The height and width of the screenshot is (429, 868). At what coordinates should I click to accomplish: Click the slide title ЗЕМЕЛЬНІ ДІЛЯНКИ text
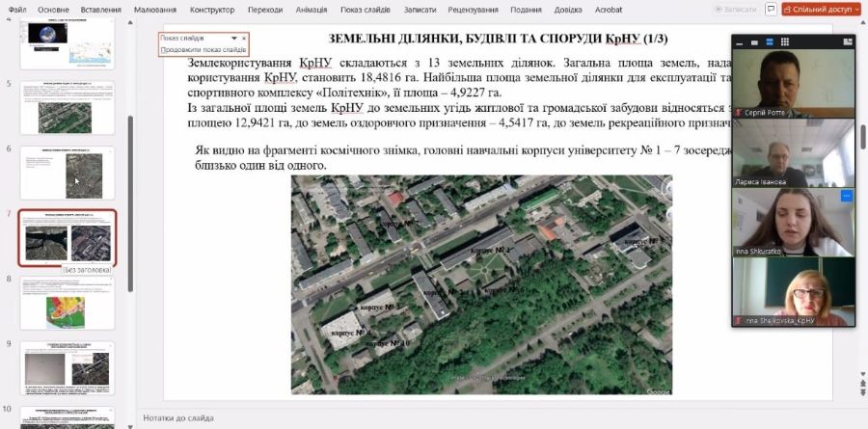click(x=498, y=39)
